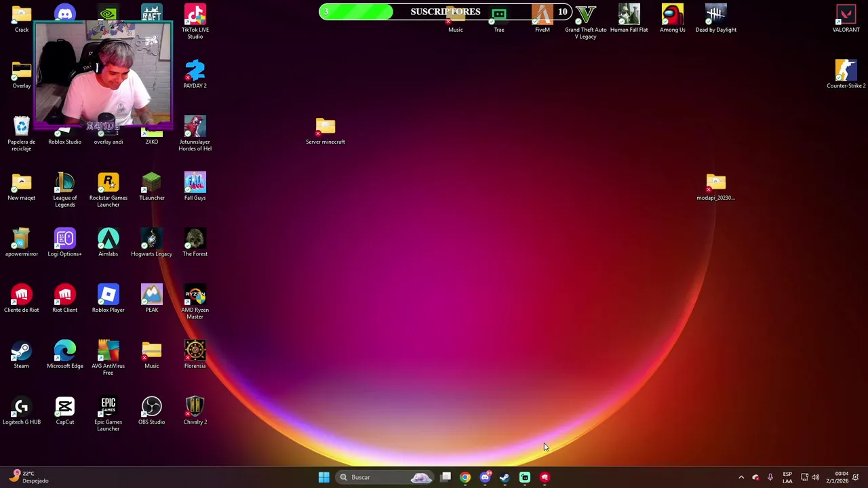
Task: Launch the Dead by Daylight icon
Action: (x=715, y=19)
